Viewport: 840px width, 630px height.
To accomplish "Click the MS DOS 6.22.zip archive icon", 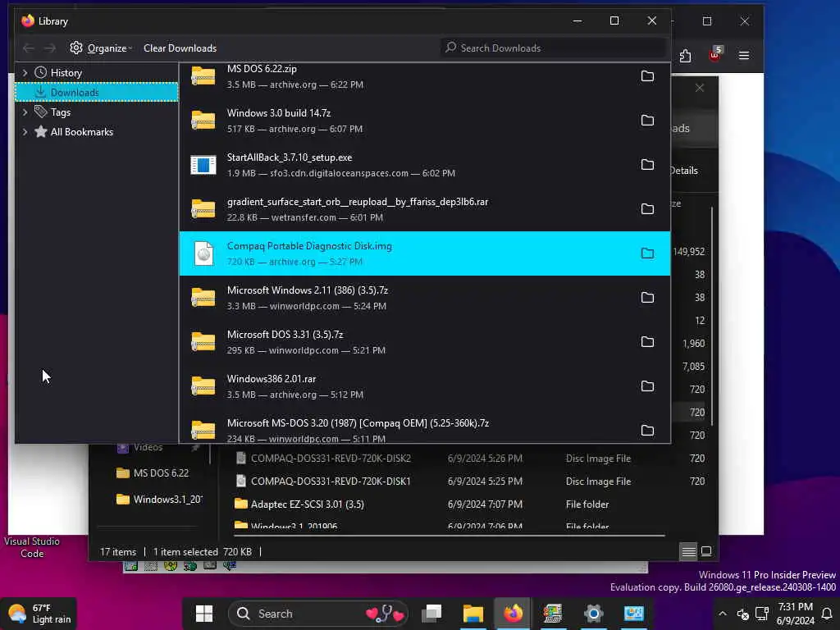I will [203, 76].
